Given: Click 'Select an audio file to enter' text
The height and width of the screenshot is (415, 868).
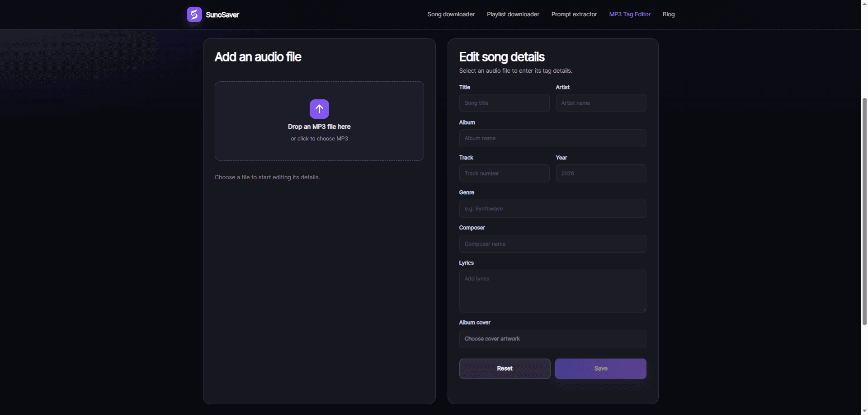Looking at the screenshot, I should tap(516, 71).
